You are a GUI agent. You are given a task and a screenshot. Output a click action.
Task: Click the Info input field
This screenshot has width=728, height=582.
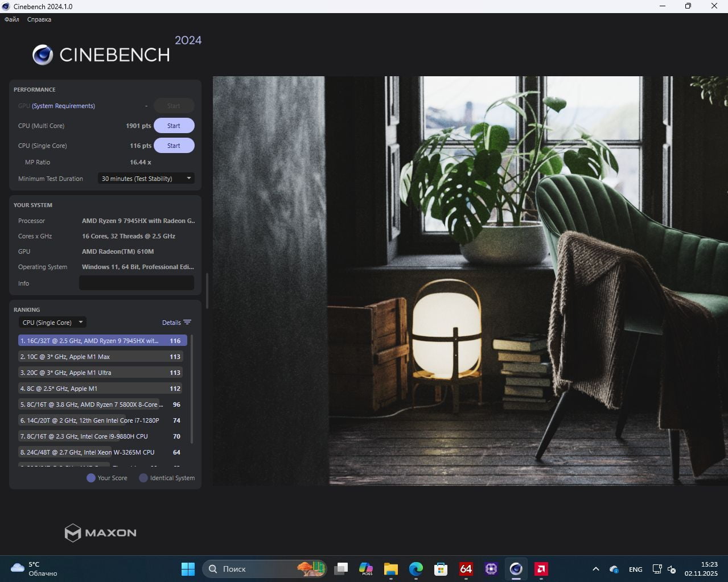point(137,283)
